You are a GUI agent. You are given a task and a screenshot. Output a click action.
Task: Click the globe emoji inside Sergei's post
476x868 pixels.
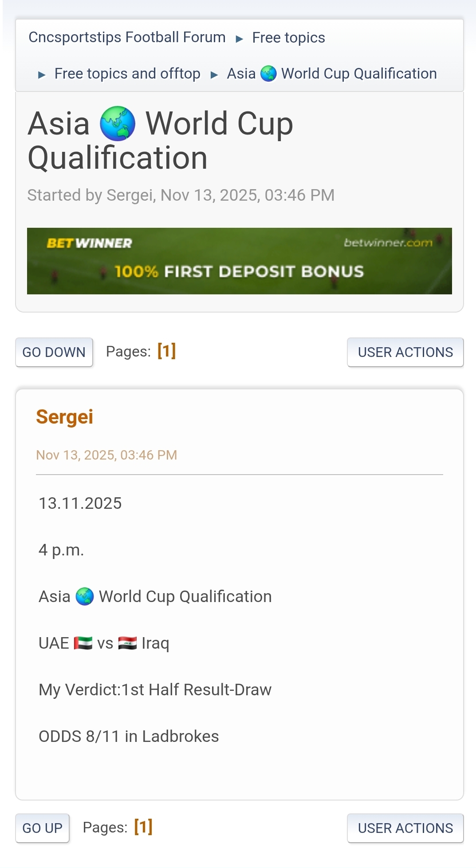pos(84,596)
